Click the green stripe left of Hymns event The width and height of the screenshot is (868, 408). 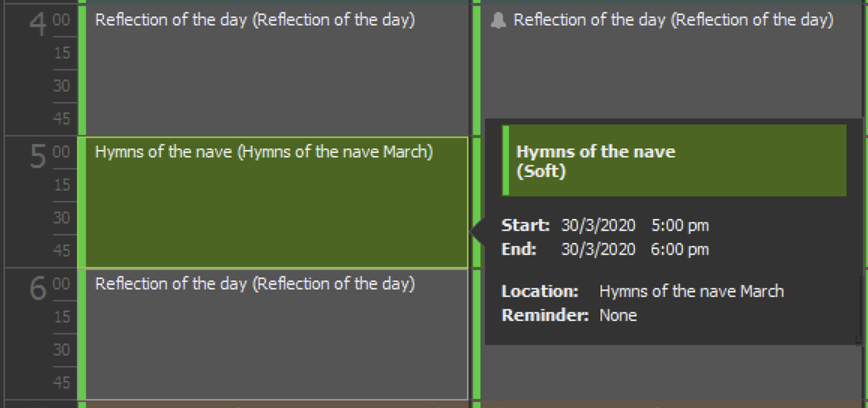(82, 203)
